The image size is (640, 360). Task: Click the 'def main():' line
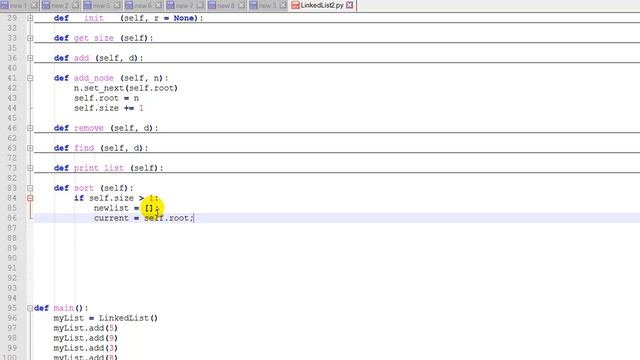point(61,308)
